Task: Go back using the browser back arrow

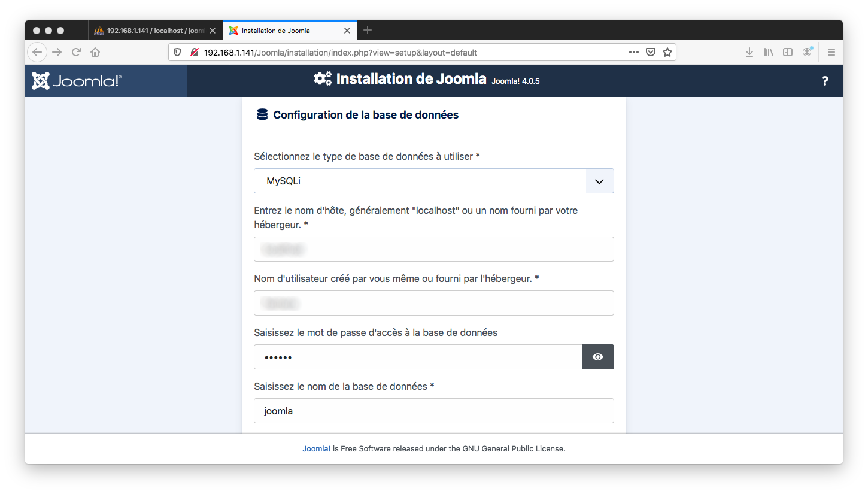Action: tap(37, 52)
